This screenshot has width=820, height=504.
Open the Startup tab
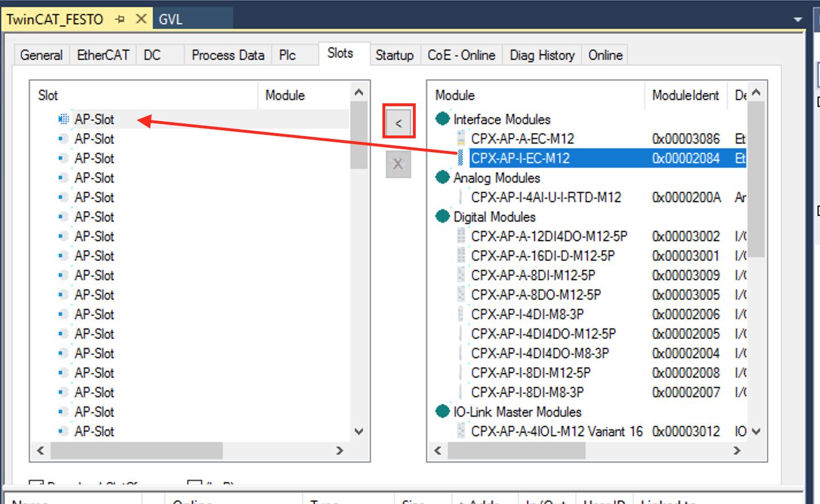click(x=394, y=55)
